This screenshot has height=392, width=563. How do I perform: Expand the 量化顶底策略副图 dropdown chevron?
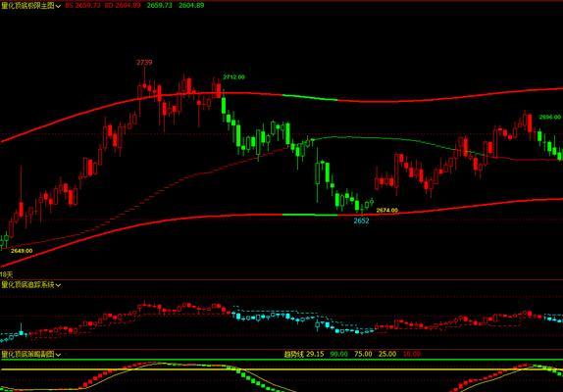click(58, 355)
